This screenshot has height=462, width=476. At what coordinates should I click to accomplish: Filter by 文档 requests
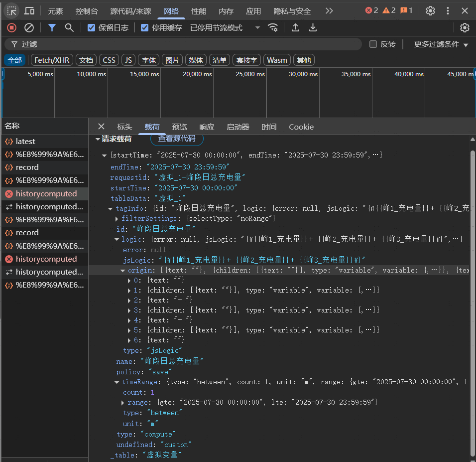(x=86, y=60)
